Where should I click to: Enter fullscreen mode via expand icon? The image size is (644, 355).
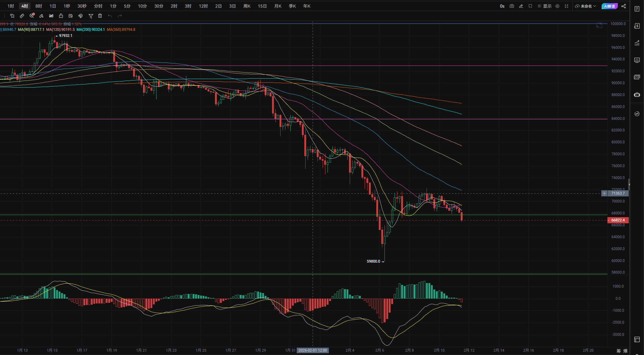[x=567, y=6]
